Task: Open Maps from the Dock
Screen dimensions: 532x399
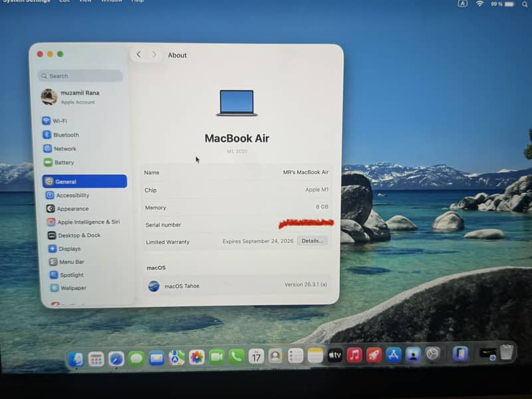Action: pyautogui.click(x=176, y=358)
